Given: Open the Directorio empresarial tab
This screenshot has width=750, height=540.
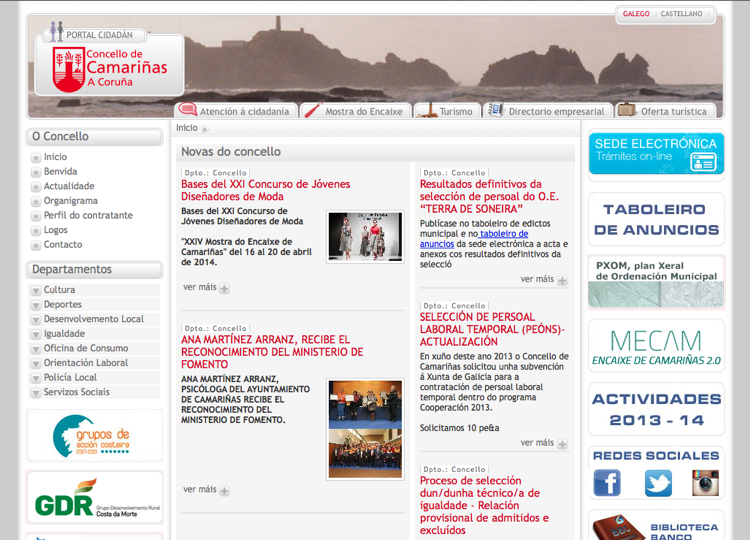Looking at the screenshot, I should coord(548,110).
